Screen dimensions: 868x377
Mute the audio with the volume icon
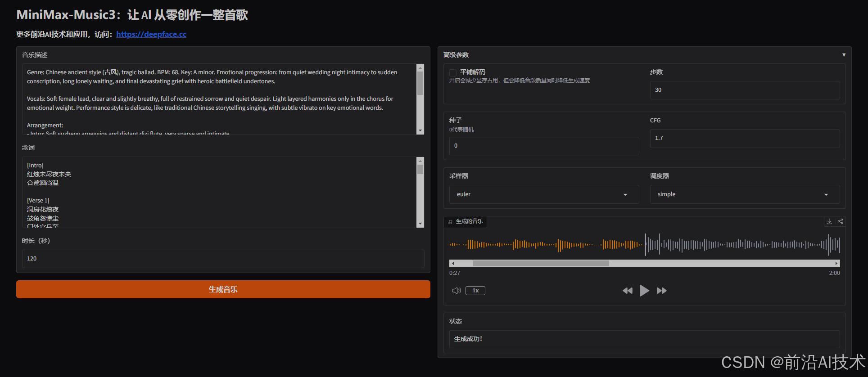point(456,291)
